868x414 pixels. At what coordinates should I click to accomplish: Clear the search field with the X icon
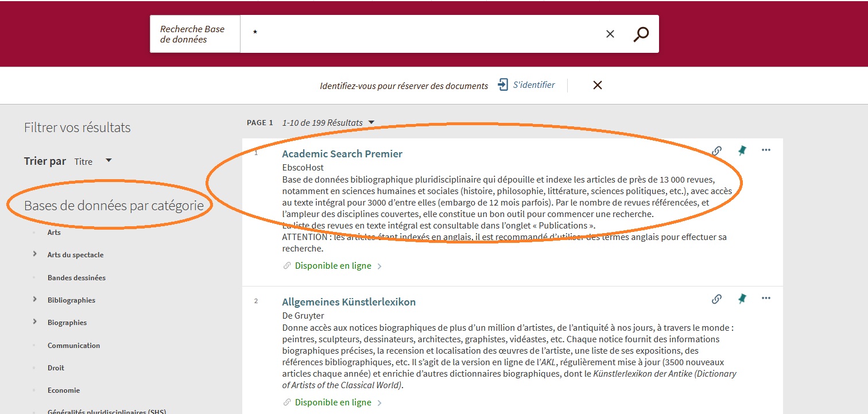610,34
